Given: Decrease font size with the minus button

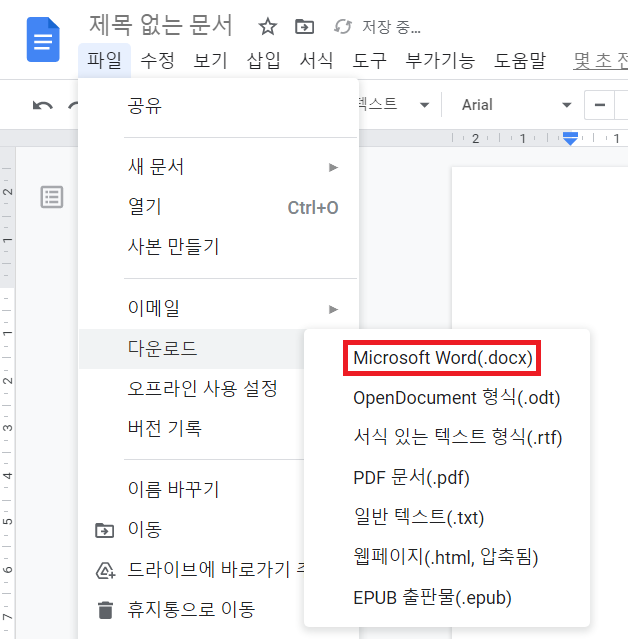Looking at the screenshot, I should (599, 105).
